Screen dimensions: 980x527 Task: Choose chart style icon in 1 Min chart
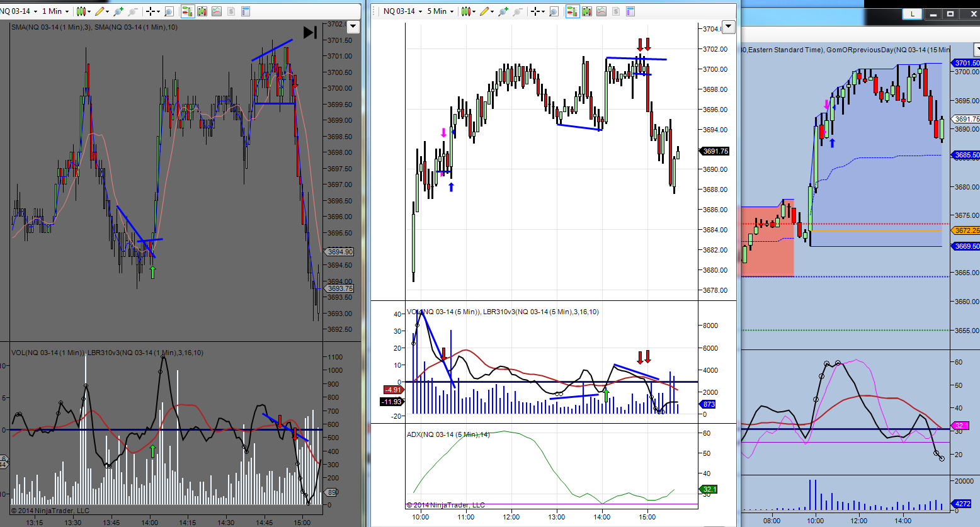coord(81,11)
